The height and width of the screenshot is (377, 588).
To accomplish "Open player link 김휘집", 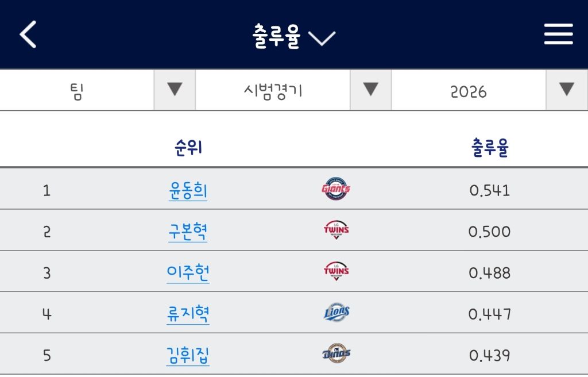I will [x=188, y=356].
